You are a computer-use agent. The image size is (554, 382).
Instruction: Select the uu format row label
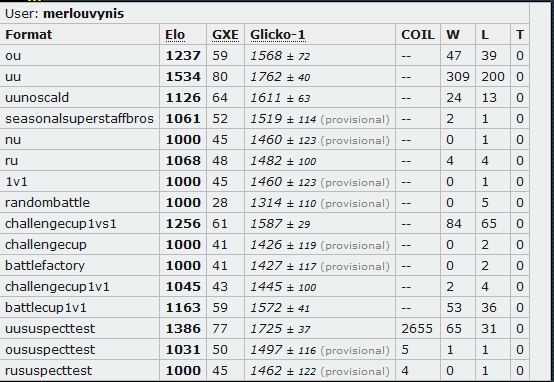[x=13, y=77]
